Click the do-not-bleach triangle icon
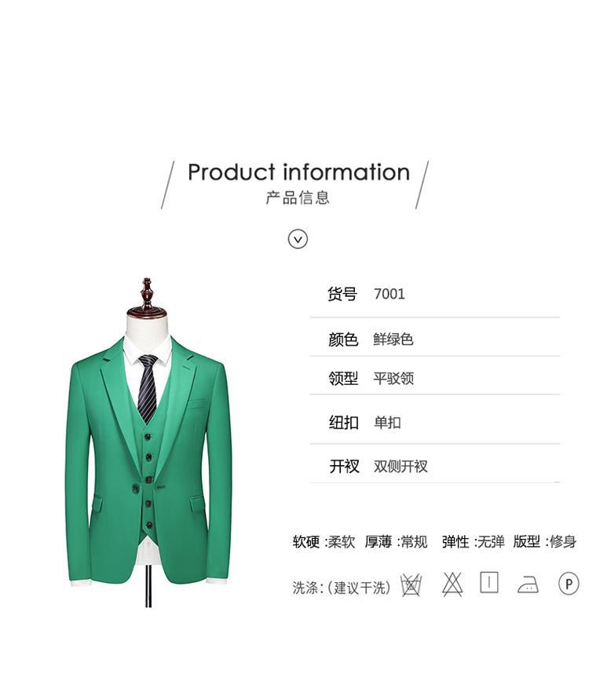 coord(452,584)
